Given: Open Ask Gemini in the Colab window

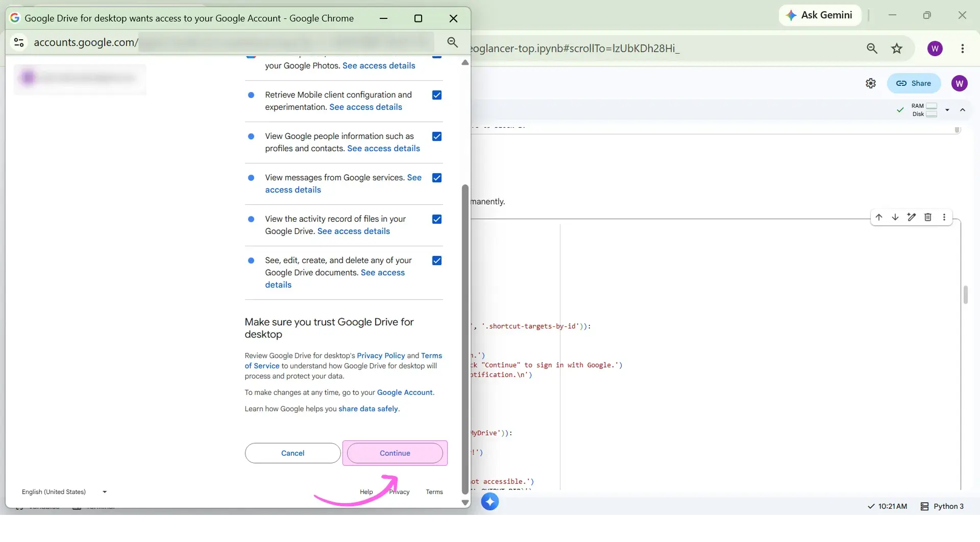Looking at the screenshot, I should click(x=820, y=15).
